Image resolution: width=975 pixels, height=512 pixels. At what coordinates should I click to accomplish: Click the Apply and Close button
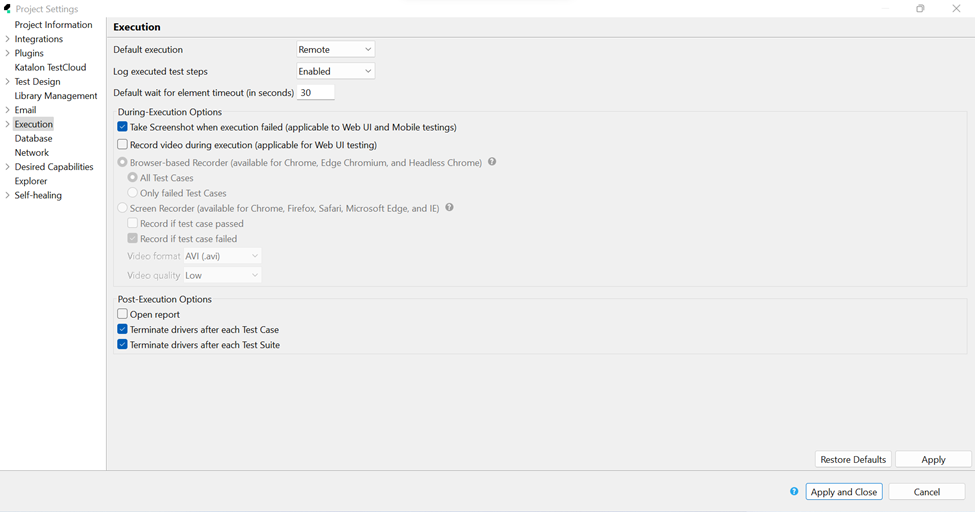pyautogui.click(x=843, y=491)
